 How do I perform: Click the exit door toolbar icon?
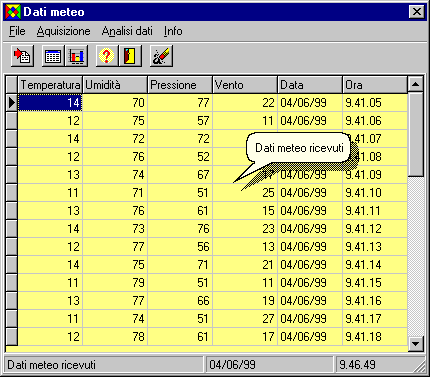130,56
